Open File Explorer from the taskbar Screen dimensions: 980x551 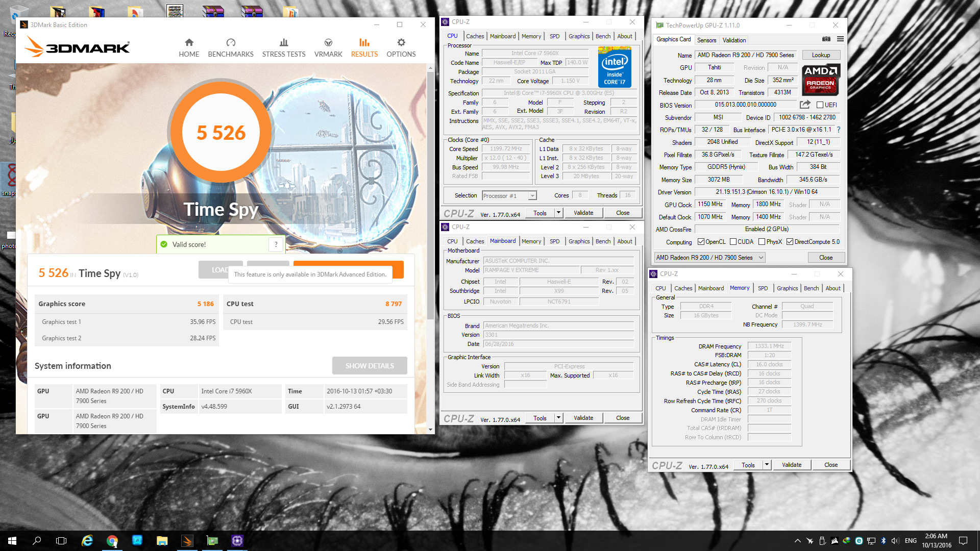click(162, 540)
